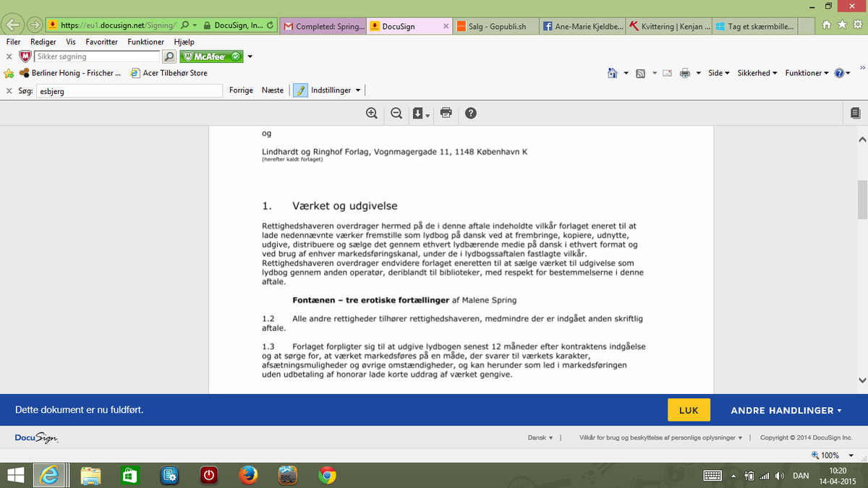
Task: Click the command bar printer icon
Action: [685, 73]
